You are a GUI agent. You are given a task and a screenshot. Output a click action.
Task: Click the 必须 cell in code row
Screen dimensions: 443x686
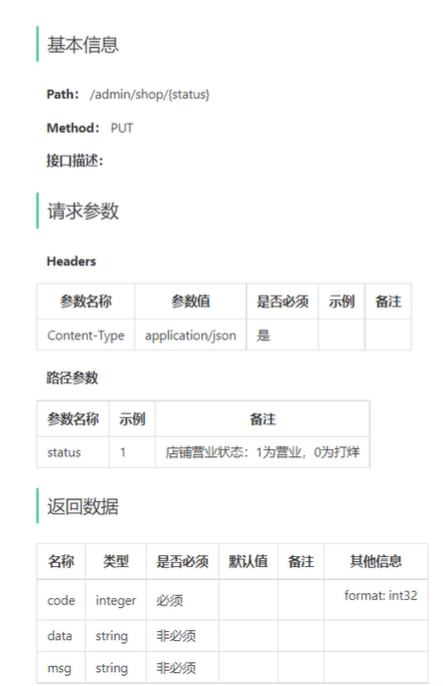pos(182,600)
